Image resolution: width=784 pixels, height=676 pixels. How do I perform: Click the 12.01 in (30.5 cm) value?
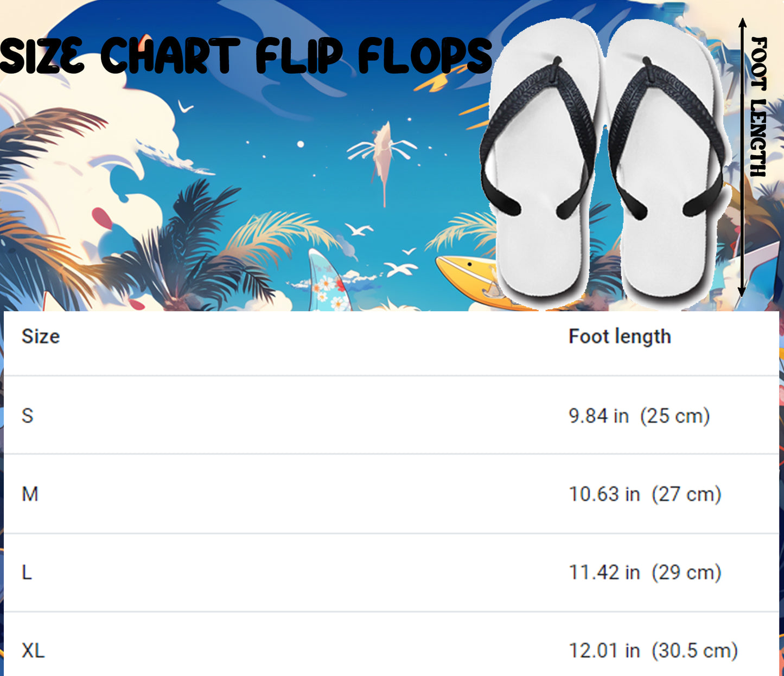coord(653,651)
